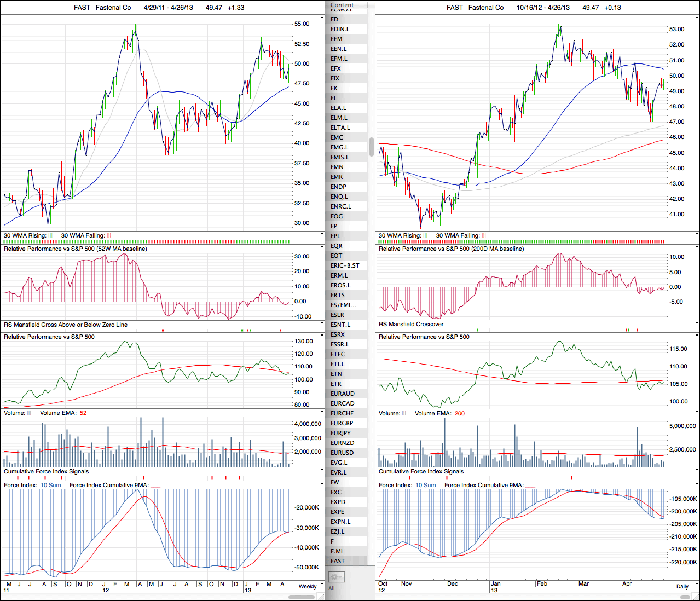Pick ERIC-B.ST in the symbol list
Screen dimensions: 700x601
pos(345,265)
